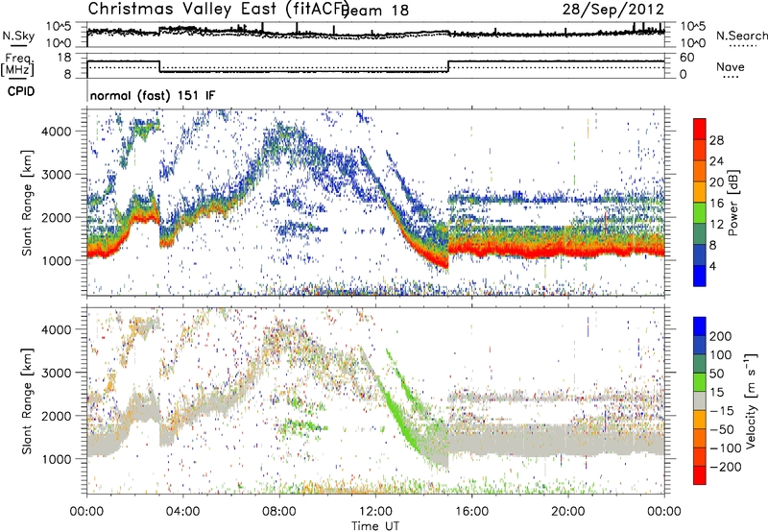Click the "20" power colorbar label

716,182
